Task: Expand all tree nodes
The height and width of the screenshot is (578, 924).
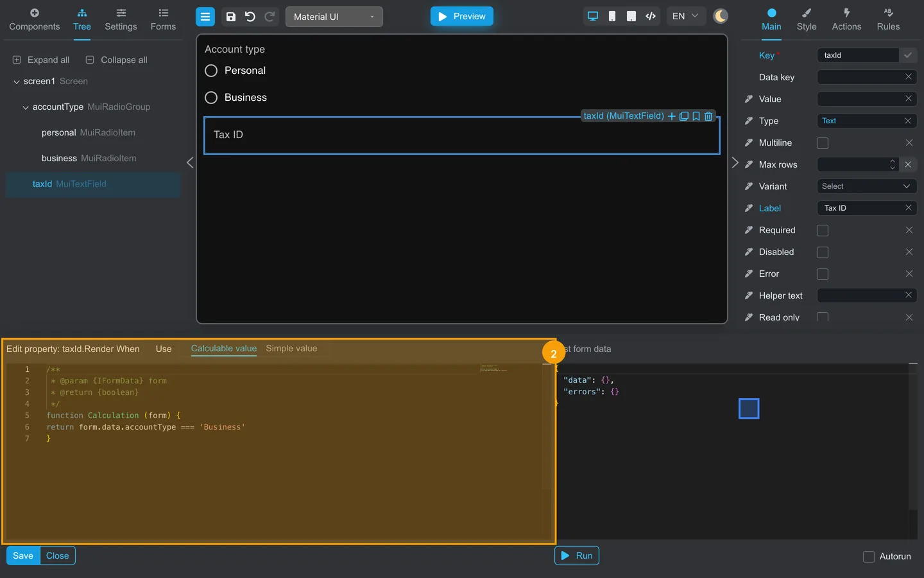Action: tap(41, 60)
